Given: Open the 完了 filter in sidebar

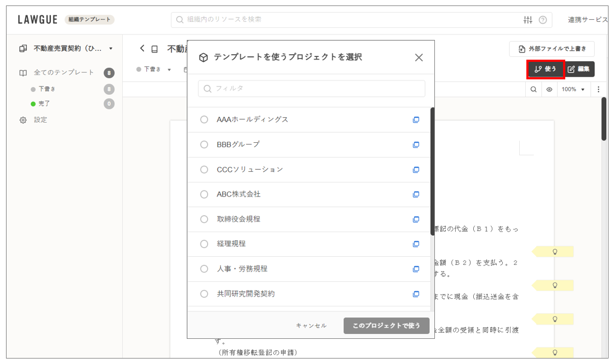Looking at the screenshot, I should (x=44, y=103).
